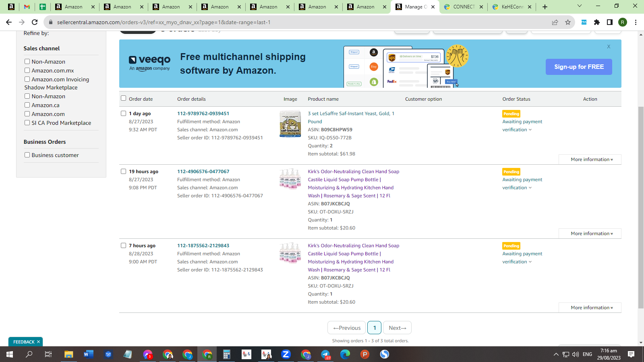Open the Chrome tab search dropdown
This screenshot has height=362, width=644.
tap(580, 6)
